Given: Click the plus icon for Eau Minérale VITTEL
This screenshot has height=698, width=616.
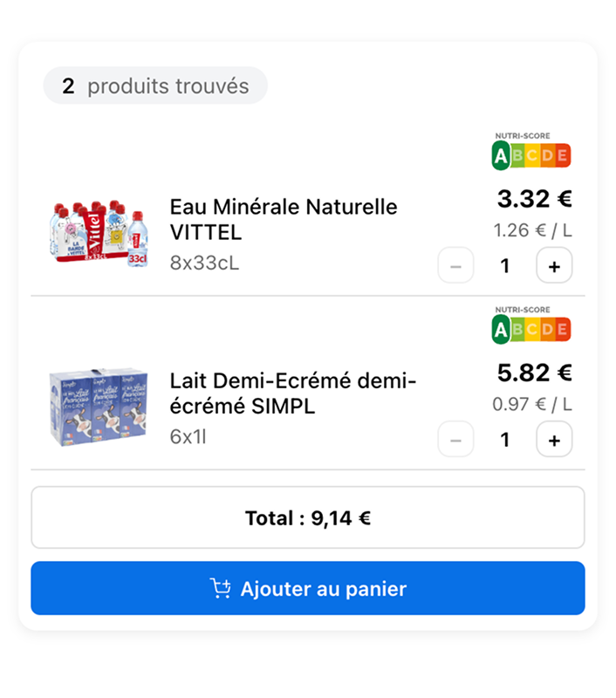Looking at the screenshot, I should [555, 265].
